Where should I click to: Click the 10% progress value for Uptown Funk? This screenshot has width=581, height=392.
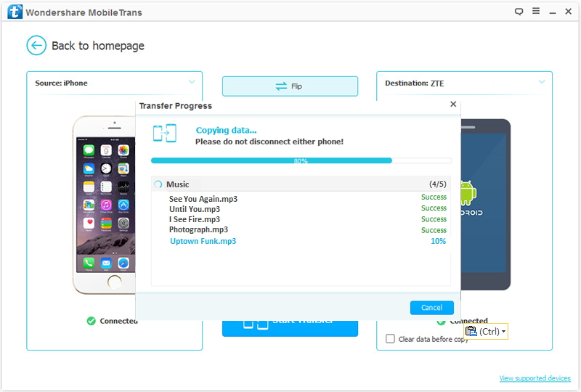(x=438, y=241)
